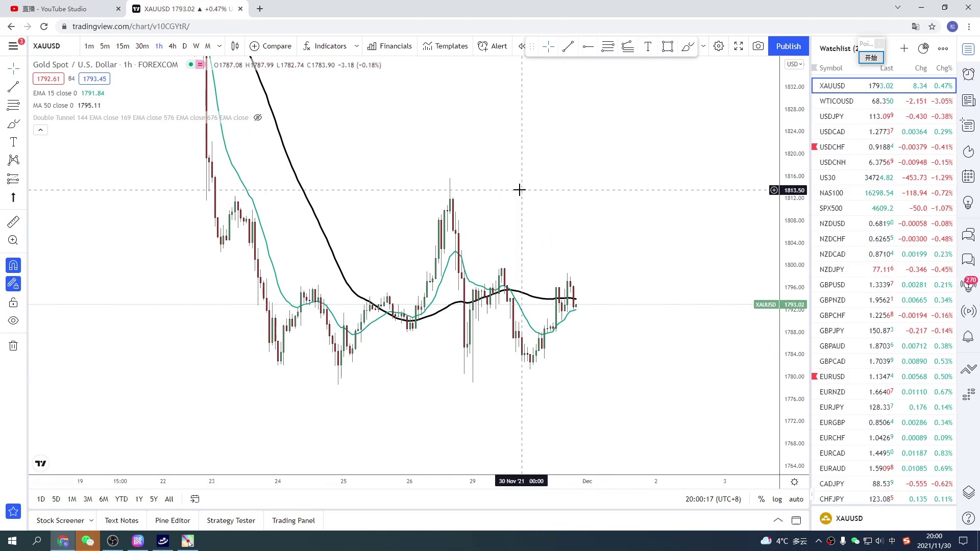Enter fullscreen mode icon
Viewport: 980px width, 551px height.
(738, 46)
